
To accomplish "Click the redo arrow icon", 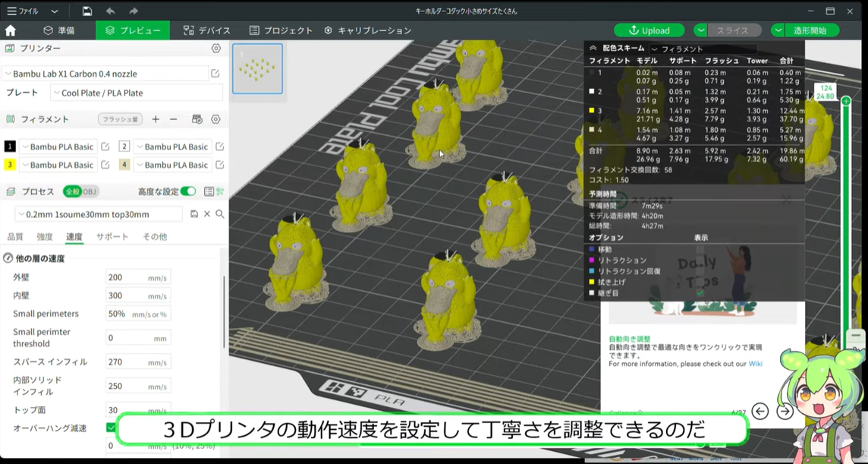I will 134,11.
